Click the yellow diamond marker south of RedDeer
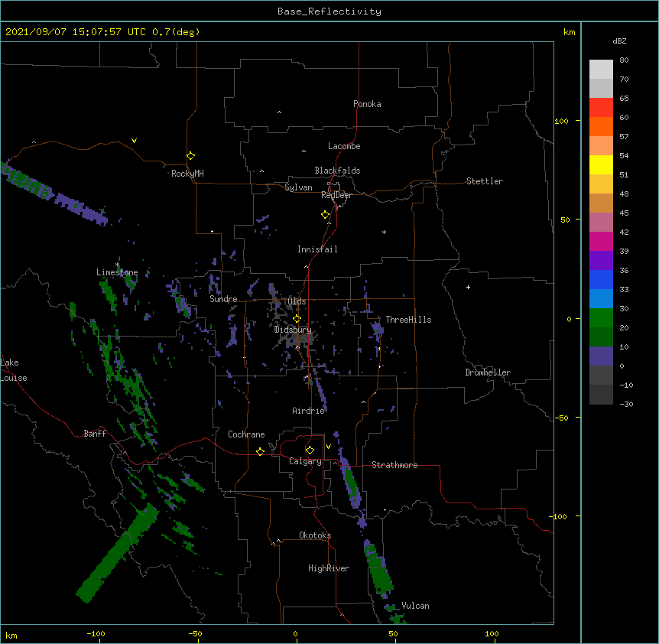This screenshot has height=644, width=659. click(326, 215)
